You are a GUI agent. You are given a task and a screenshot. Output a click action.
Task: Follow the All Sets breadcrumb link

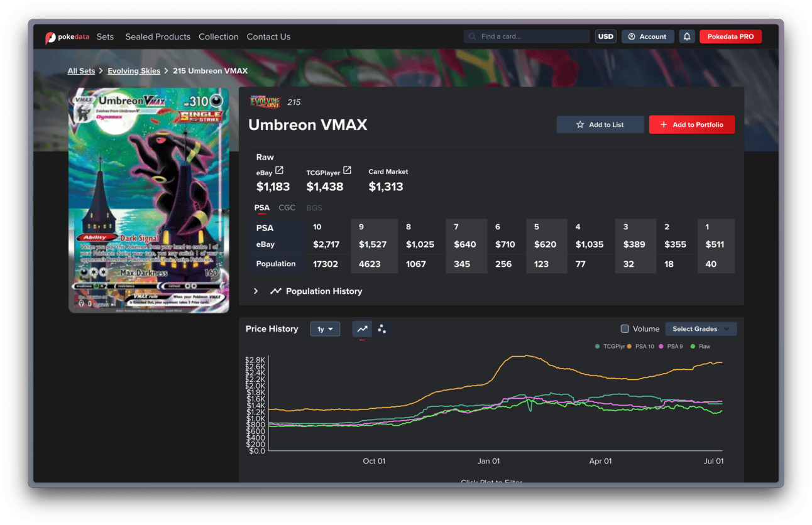[x=82, y=71]
